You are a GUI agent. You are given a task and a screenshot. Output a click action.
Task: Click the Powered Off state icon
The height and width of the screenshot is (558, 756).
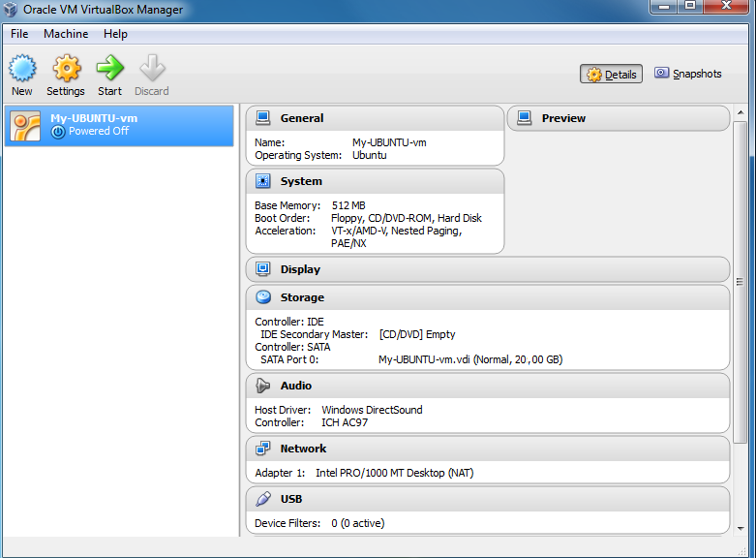click(58, 132)
